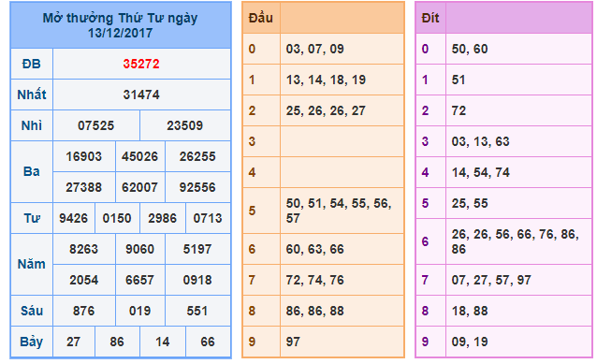Click third prize number 26255
This screenshot has width=597, height=364.
point(197,156)
